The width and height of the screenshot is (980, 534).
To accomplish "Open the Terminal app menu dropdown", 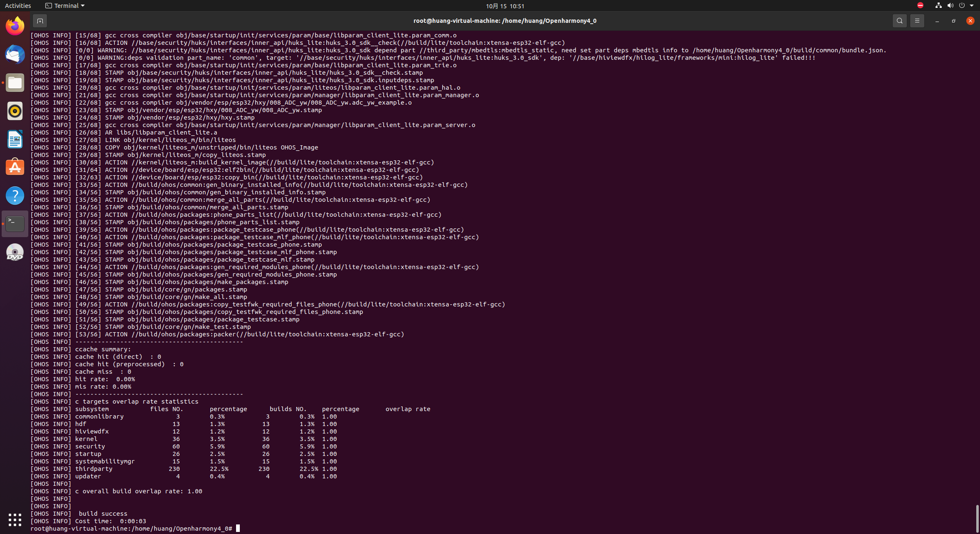I will (64, 5).
